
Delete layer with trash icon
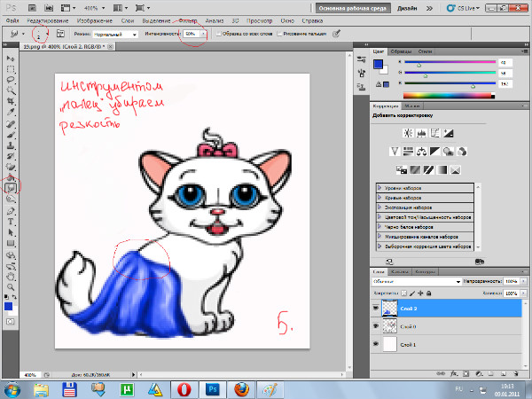(516, 373)
